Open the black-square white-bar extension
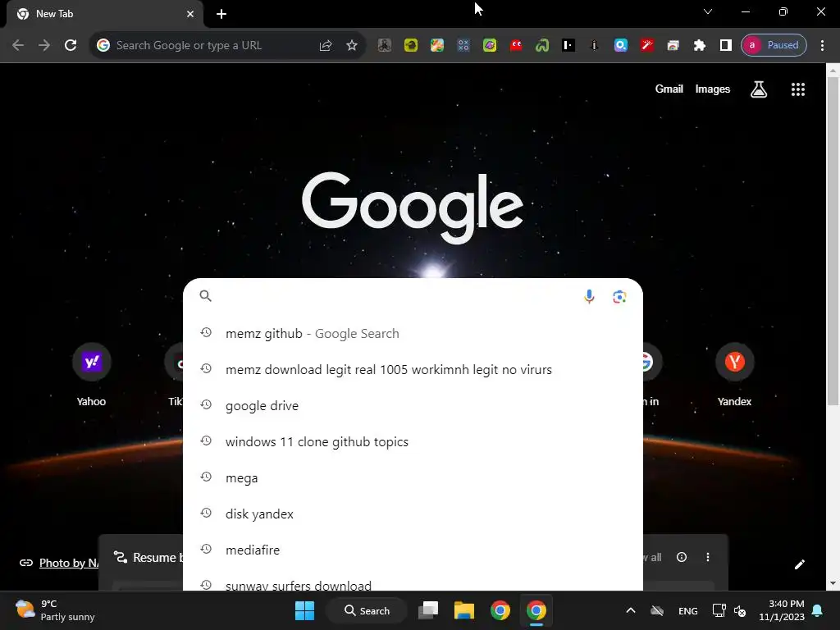840x630 pixels. 568,45
